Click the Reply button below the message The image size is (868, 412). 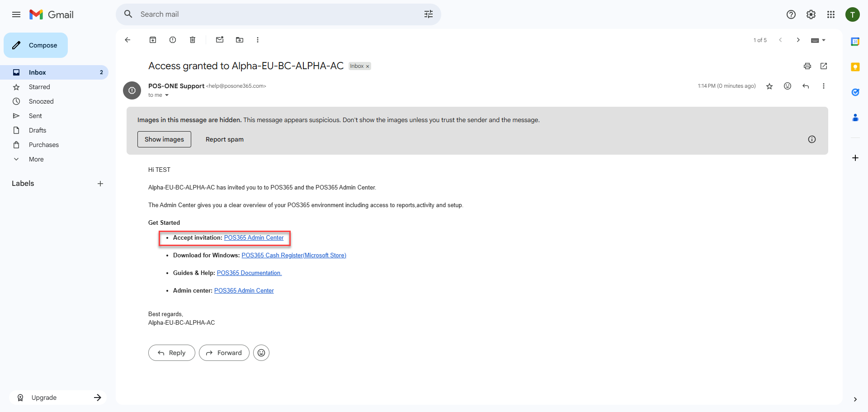click(172, 353)
